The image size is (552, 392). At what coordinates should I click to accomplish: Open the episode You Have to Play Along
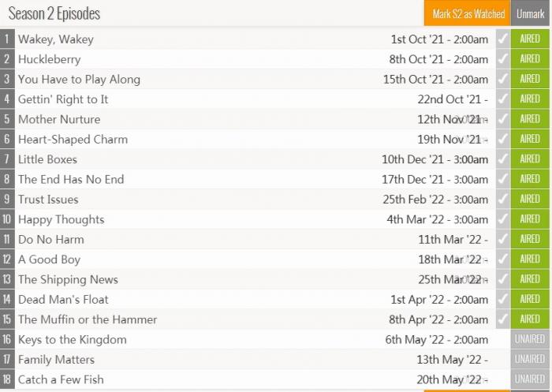(79, 79)
